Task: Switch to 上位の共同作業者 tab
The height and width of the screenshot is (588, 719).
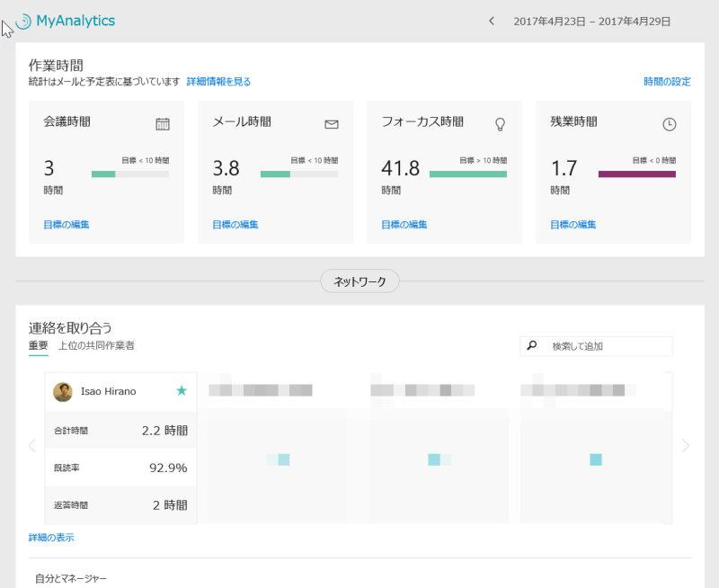Action: click(x=96, y=345)
